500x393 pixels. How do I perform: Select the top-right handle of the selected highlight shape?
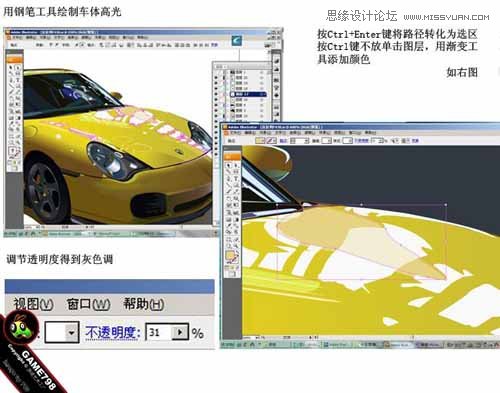(446, 204)
